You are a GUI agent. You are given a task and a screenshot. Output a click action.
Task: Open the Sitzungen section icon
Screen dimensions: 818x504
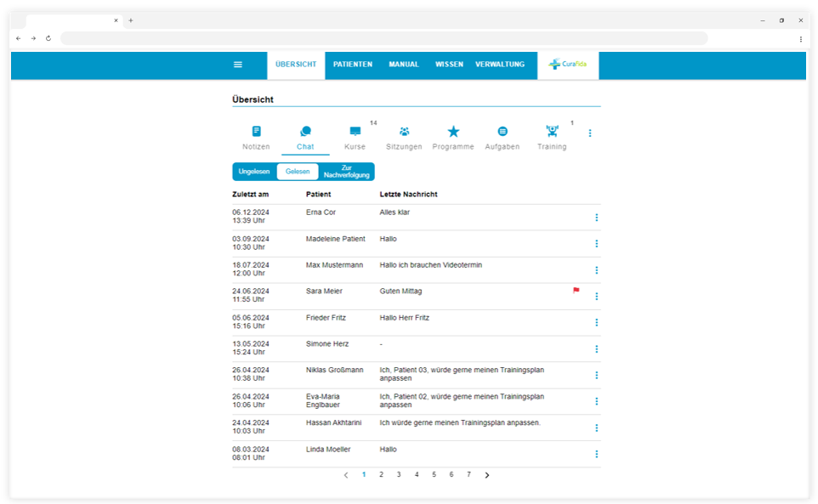pos(404,131)
